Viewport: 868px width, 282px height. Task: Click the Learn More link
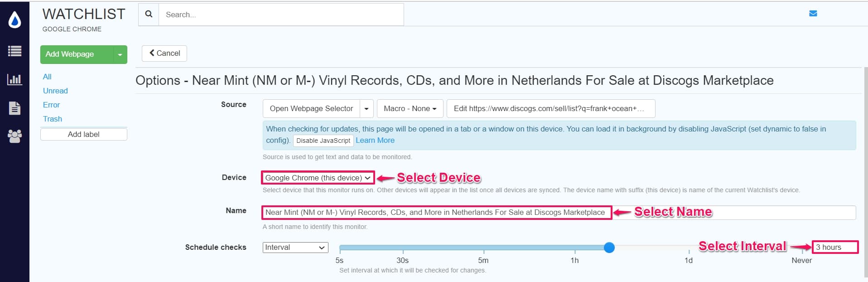pyautogui.click(x=375, y=140)
